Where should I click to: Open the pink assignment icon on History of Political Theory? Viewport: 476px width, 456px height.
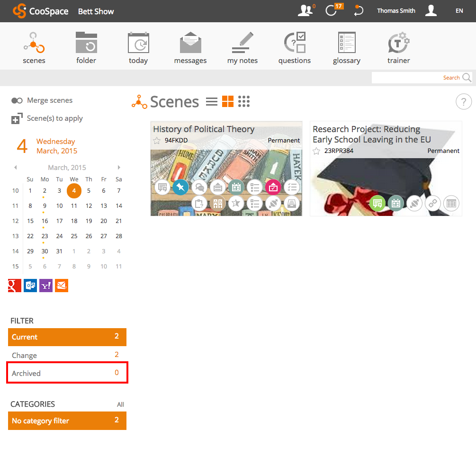tap(273, 188)
